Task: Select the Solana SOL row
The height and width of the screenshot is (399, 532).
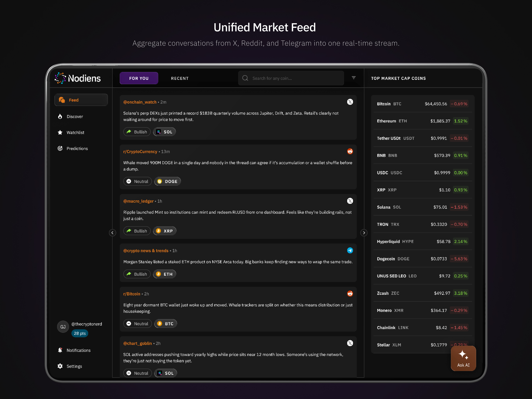Action: point(423,207)
